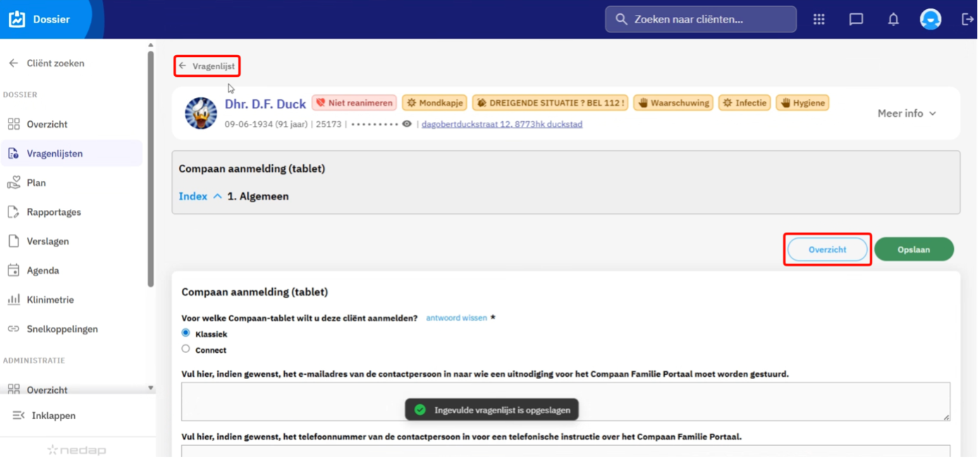
Task: Select the Connect radio option
Action: pos(186,349)
